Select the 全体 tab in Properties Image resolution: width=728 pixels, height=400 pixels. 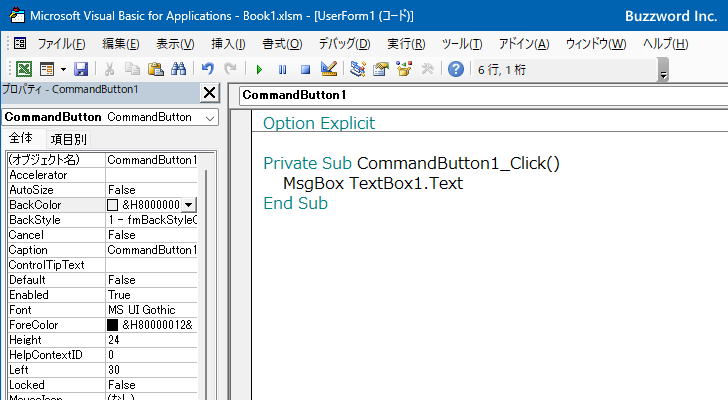[21, 139]
